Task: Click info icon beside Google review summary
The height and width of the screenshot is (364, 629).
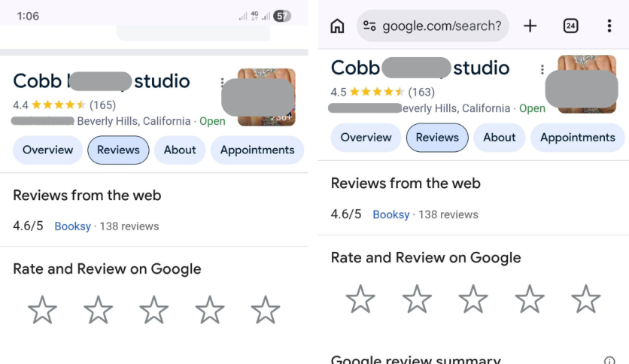Action: click(x=609, y=360)
